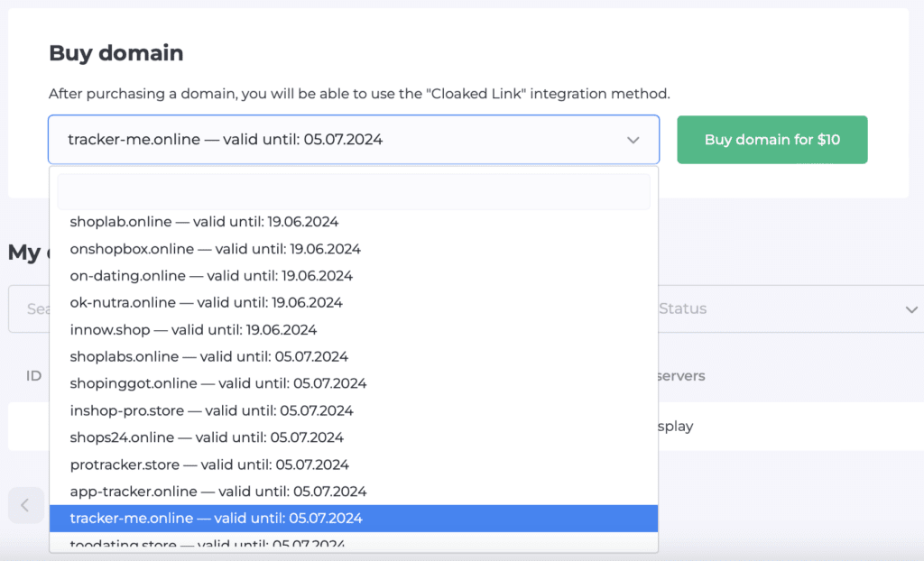Image resolution: width=924 pixels, height=561 pixels.
Task: Select protracker.store from the list
Action: tap(210, 464)
